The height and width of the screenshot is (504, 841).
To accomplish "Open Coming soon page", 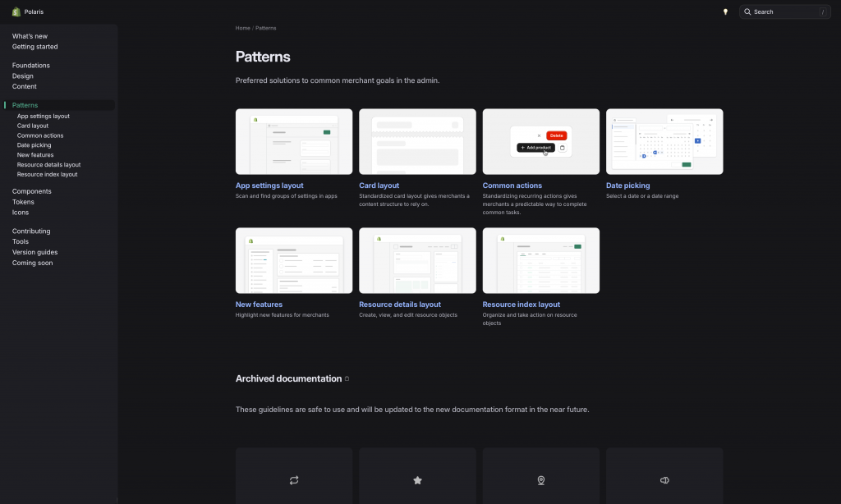I will point(33,263).
